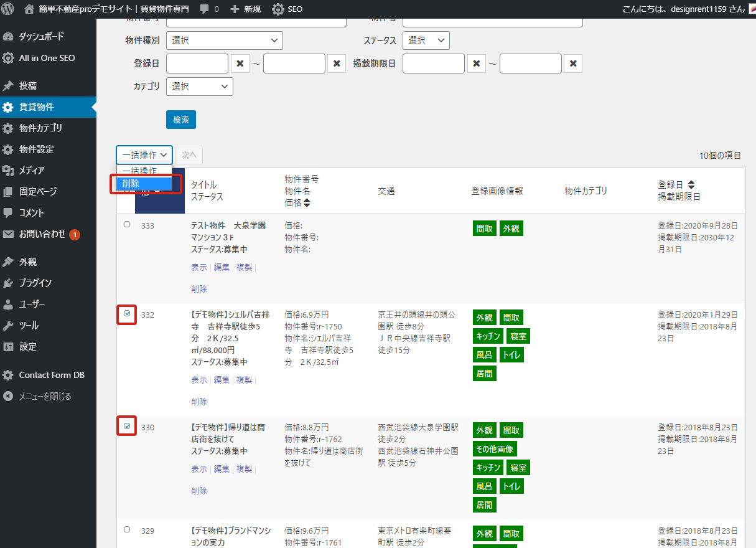This screenshot has height=548, width=756.
Task: Open the カテゴリ dropdown
Action: (x=199, y=87)
